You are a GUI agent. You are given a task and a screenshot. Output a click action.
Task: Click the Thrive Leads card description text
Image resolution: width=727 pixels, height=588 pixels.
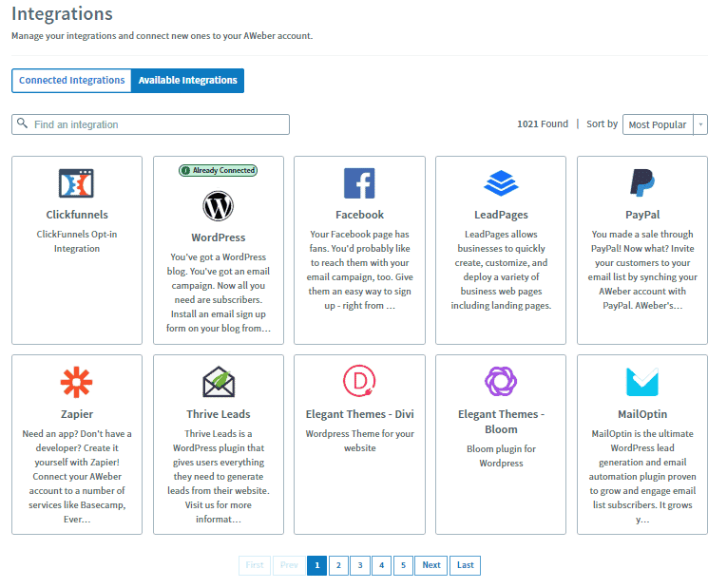(219, 476)
